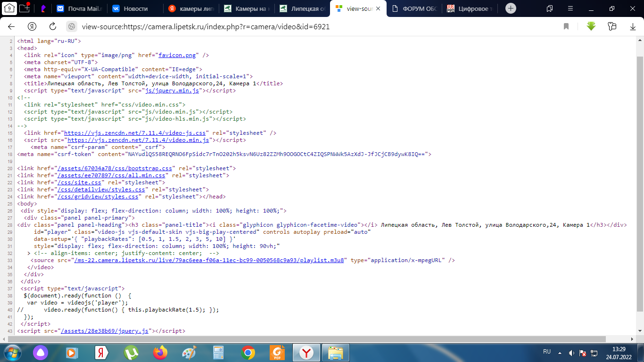This screenshot has height=362, width=644.
Task: Click the playbackRates data-setup line
Action: [x=135, y=239]
